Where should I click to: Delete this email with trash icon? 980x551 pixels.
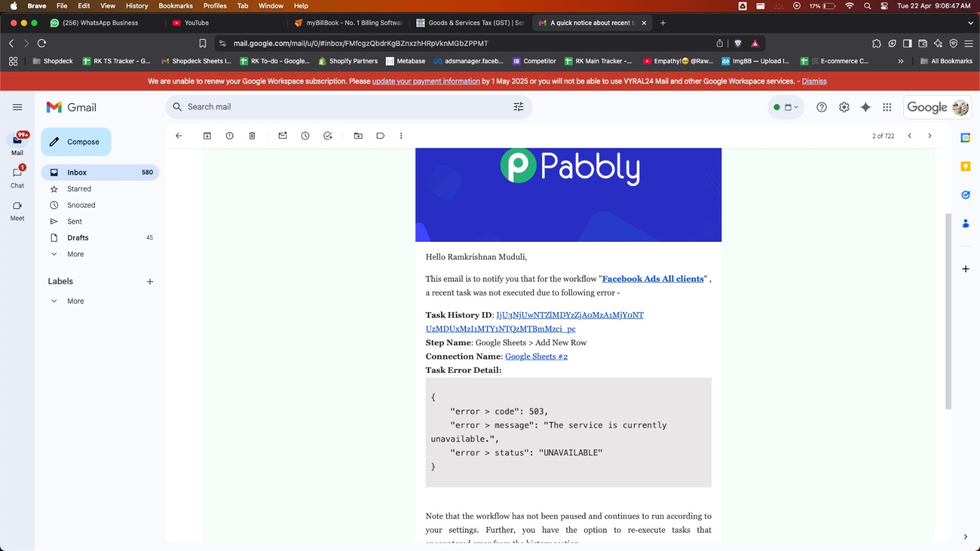[x=252, y=136]
